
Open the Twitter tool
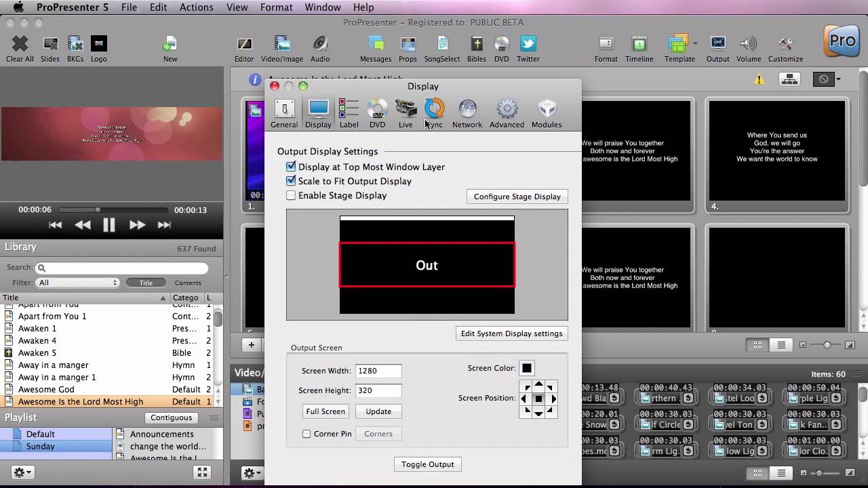click(528, 49)
